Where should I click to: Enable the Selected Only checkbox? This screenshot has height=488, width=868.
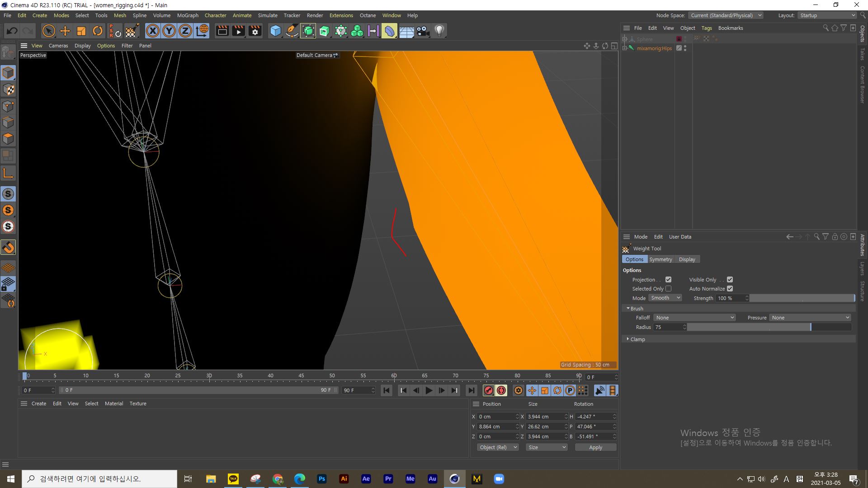click(668, 289)
